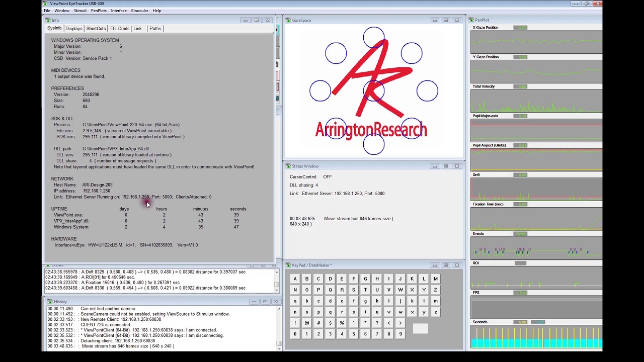The image size is (644, 362).
Task: Select the Link tab in Info window
Action: tap(137, 29)
